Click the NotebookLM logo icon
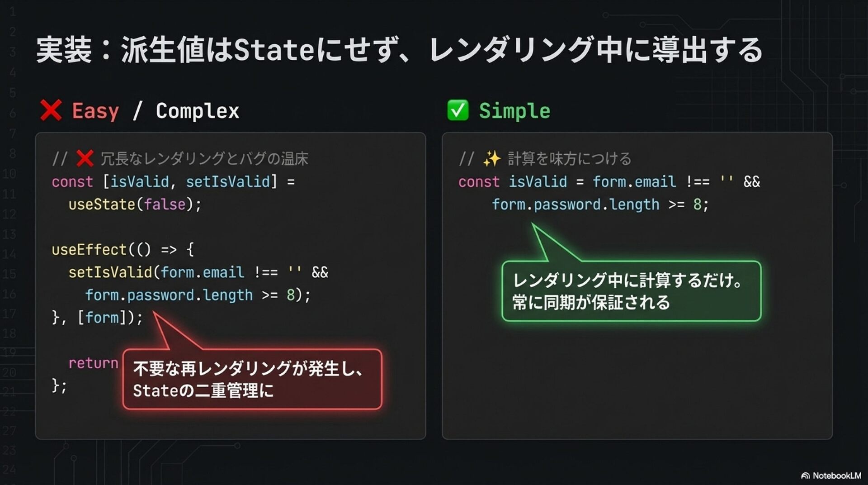This screenshot has height=485, width=868. 805,475
